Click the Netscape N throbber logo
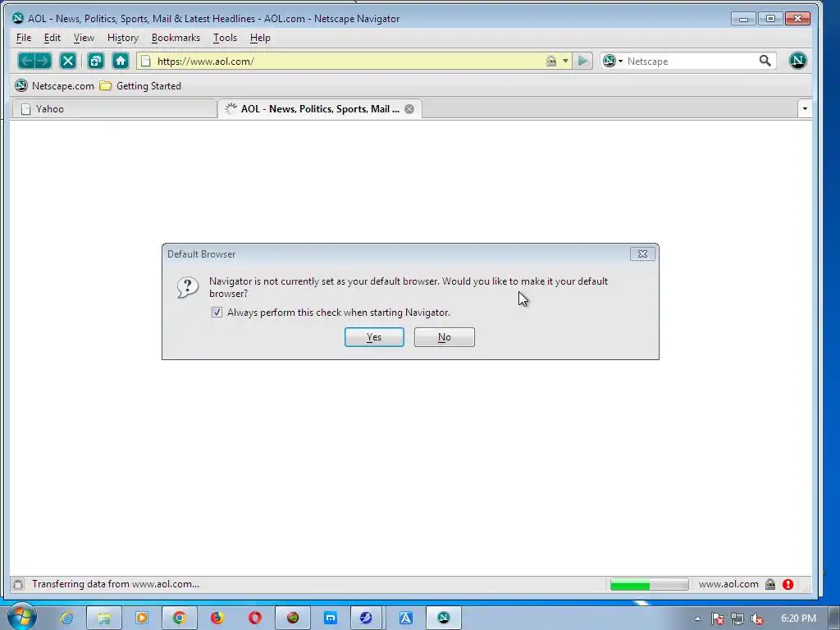 click(x=797, y=61)
